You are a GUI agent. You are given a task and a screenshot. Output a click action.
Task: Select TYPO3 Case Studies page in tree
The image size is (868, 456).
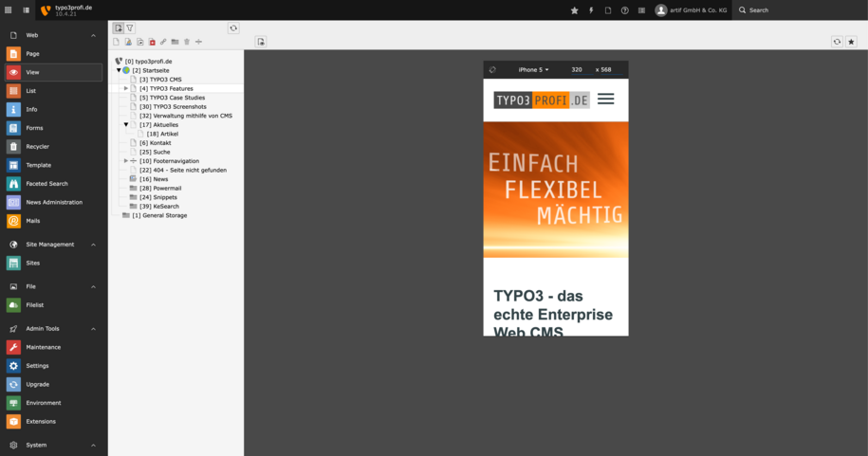click(x=172, y=98)
